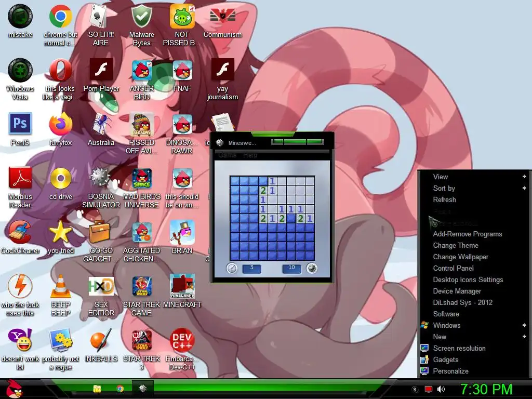Launch the Photoshop Ps desktop icon
The width and height of the screenshot is (532, 399).
pos(20,124)
